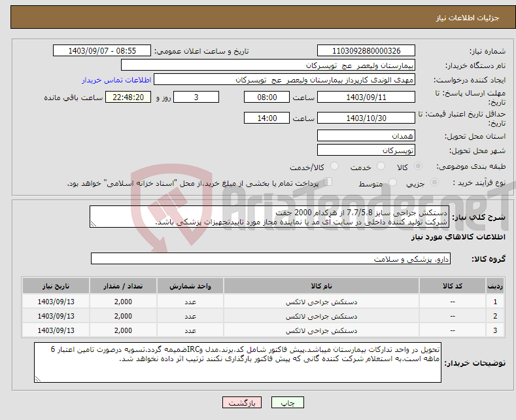Image resolution: width=516 pixels, height=420 pixels.
Task: Click the response deadline date 1403/09/11
Action: [366, 97]
